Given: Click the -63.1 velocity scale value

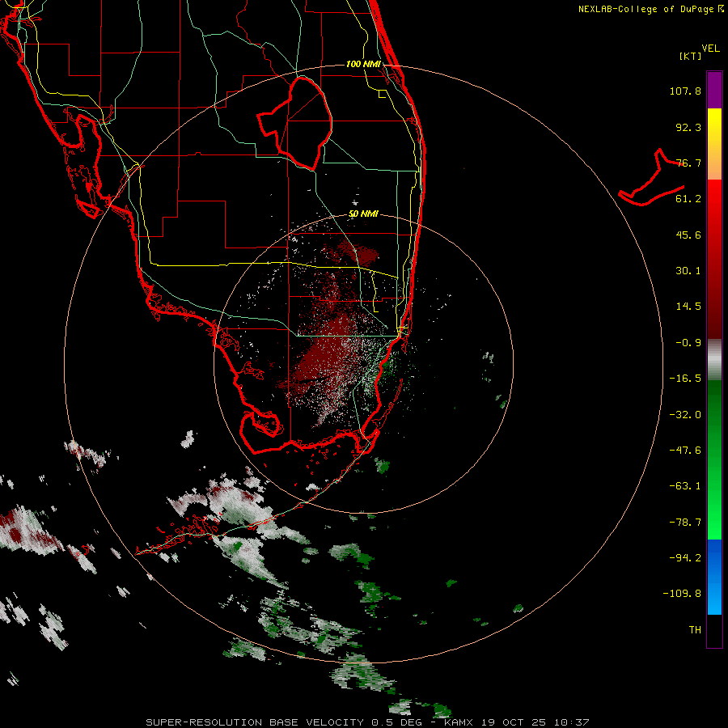Looking at the screenshot, I should [685, 486].
